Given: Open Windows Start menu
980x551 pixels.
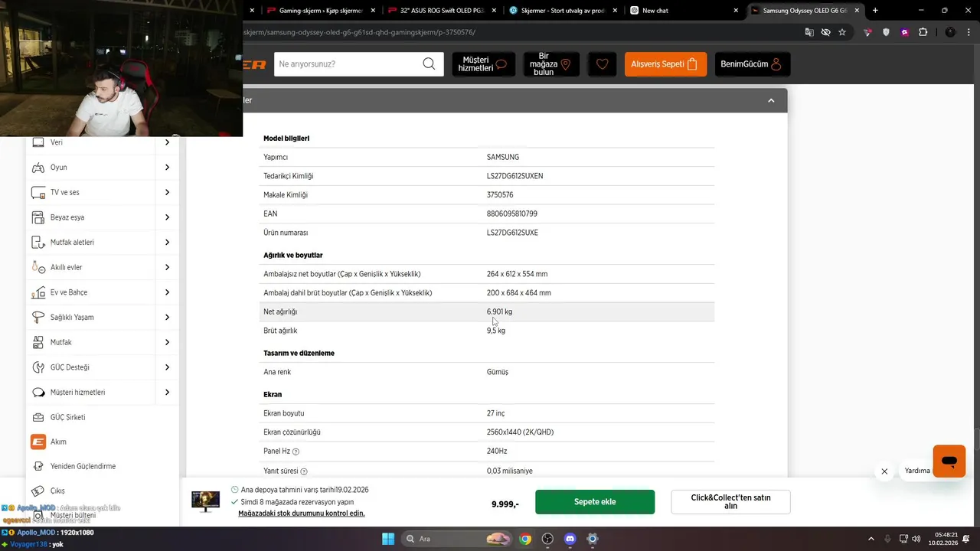Looking at the screenshot, I should click(x=387, y=539).
